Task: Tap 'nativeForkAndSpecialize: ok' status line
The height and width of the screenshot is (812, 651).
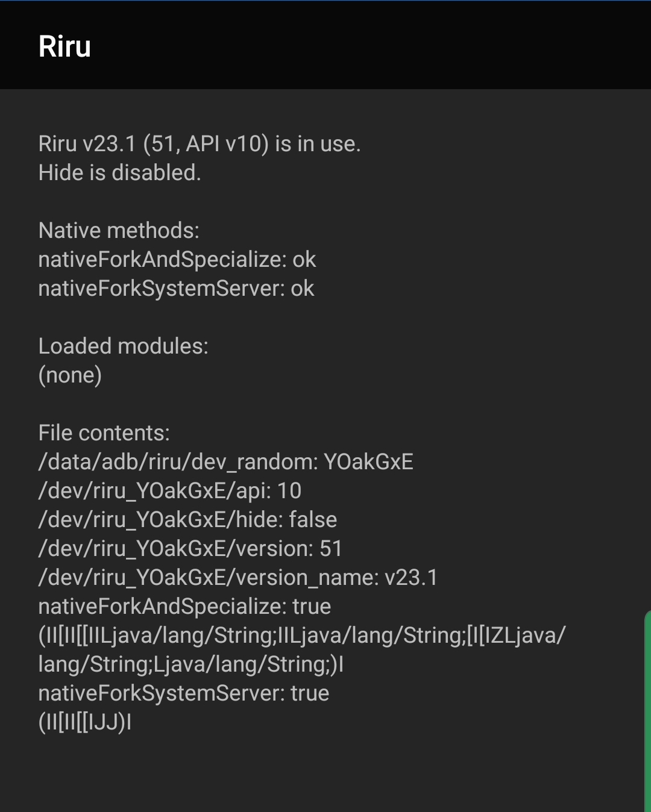Action: coord(177,259)
